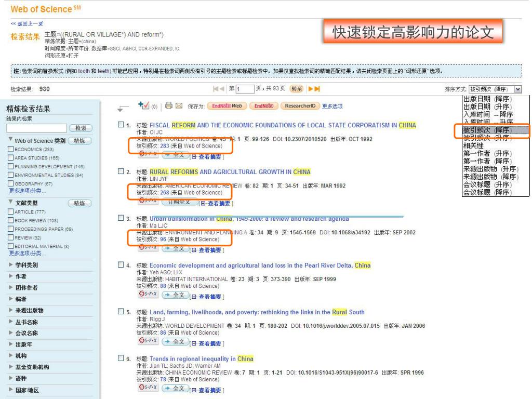The width and height of the screenshot is (532, 399).
Task: Expand the 机构 section
Action: click(11, 355)
